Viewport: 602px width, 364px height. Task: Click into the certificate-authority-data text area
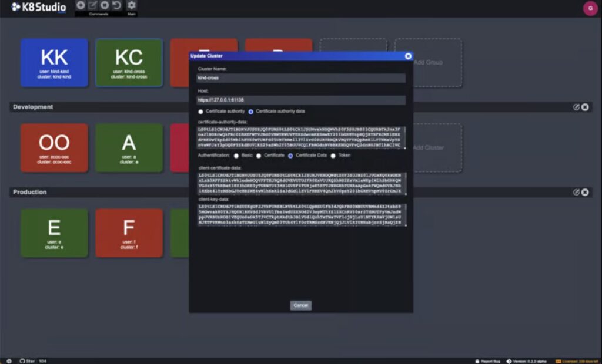pos(302,137)
